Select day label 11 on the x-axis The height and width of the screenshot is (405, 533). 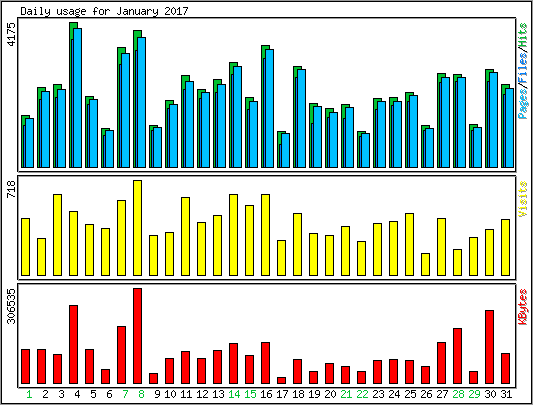pyautogui.click(x=186, y=394)
